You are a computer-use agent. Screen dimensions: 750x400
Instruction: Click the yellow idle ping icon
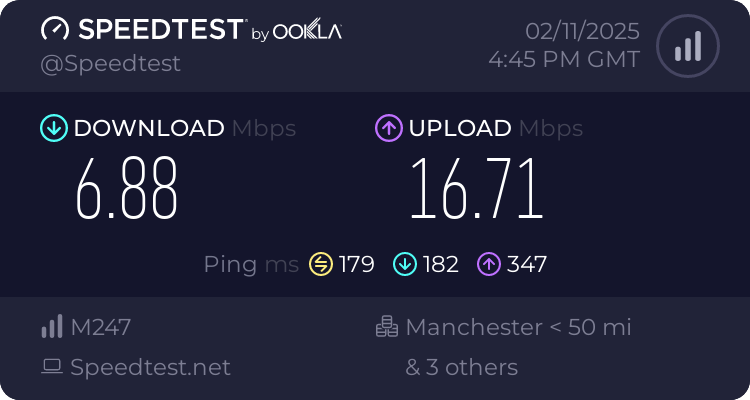[x=321, y=264]
